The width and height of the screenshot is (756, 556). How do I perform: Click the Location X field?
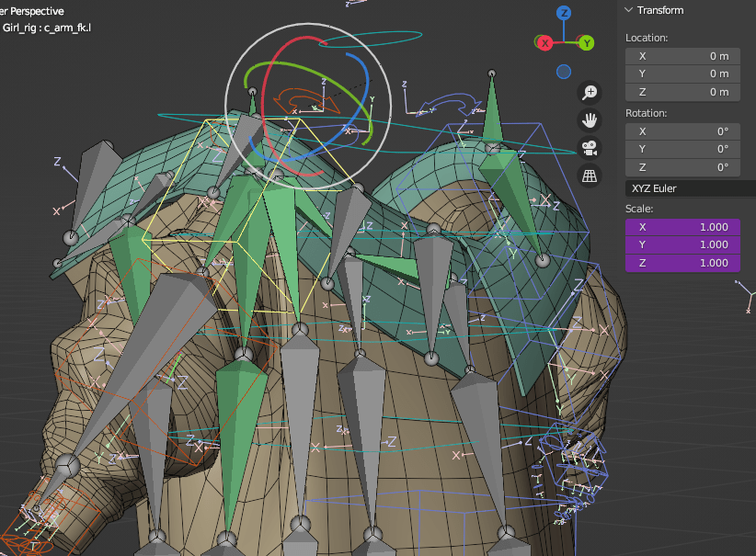[x=682, y=56]
